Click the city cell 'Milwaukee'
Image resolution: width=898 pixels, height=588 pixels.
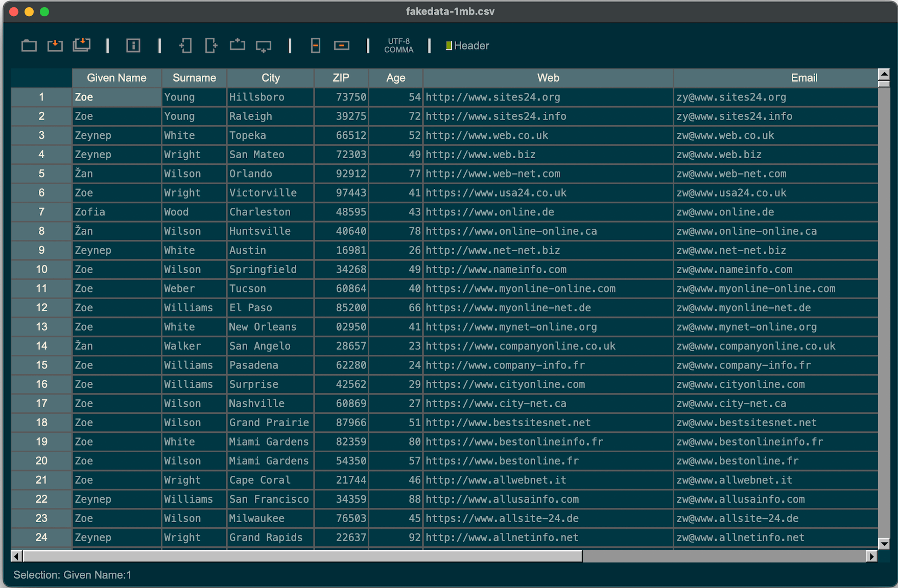point(270,518)
